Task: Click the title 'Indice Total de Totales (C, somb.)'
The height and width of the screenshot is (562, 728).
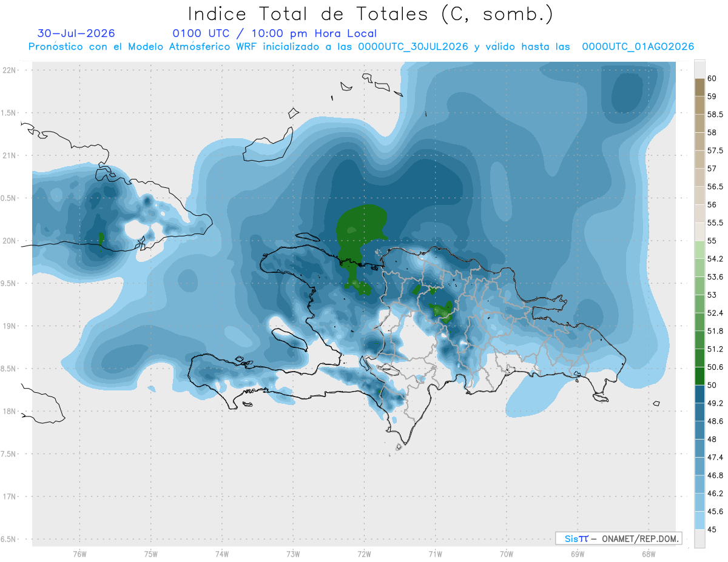Action: pos(370,14)
